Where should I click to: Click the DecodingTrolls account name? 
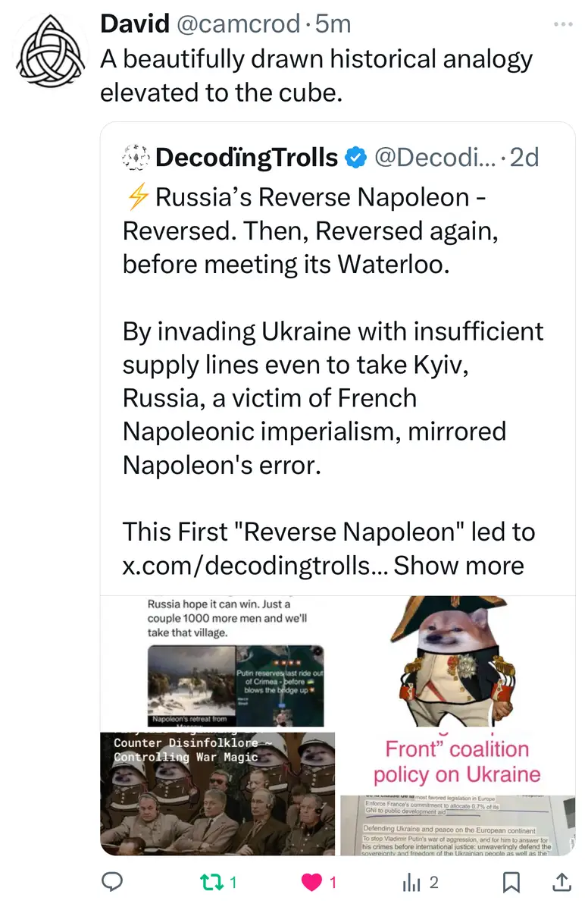[246, 158]
